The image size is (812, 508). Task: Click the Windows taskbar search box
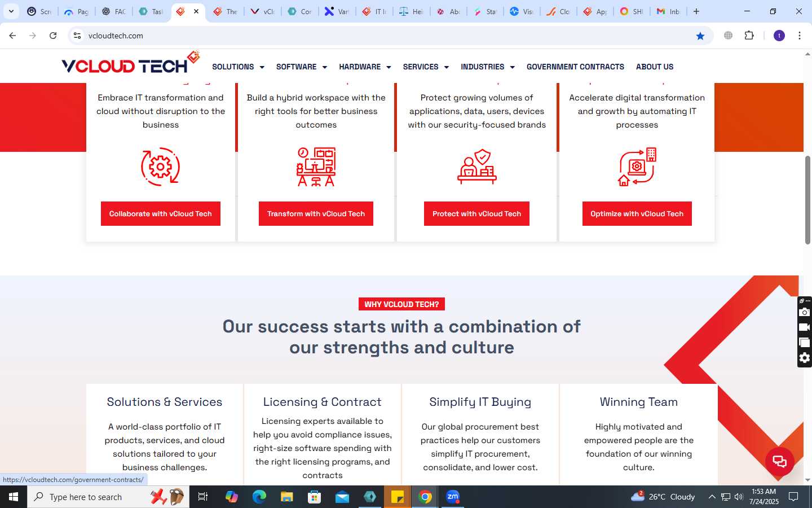click(x=108, y=497)
